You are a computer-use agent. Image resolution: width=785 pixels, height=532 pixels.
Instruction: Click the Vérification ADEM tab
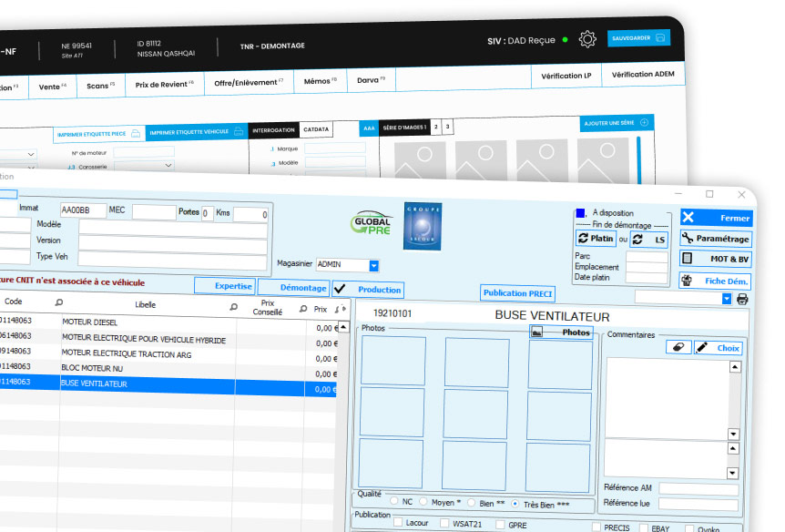[x=643, y=74]
